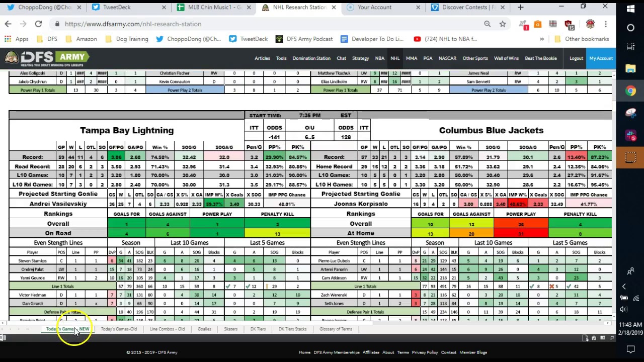The height and width of the screenshot is (362, 644).
Task: Expand the hidden bookmarks chevron
Action: point(542,39)
